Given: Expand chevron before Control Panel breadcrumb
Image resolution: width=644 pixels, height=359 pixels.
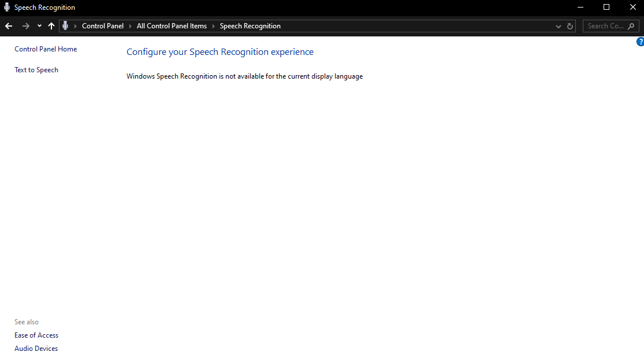Looking at the screenshot, I should pyautogui.click(x=75, y=27).
